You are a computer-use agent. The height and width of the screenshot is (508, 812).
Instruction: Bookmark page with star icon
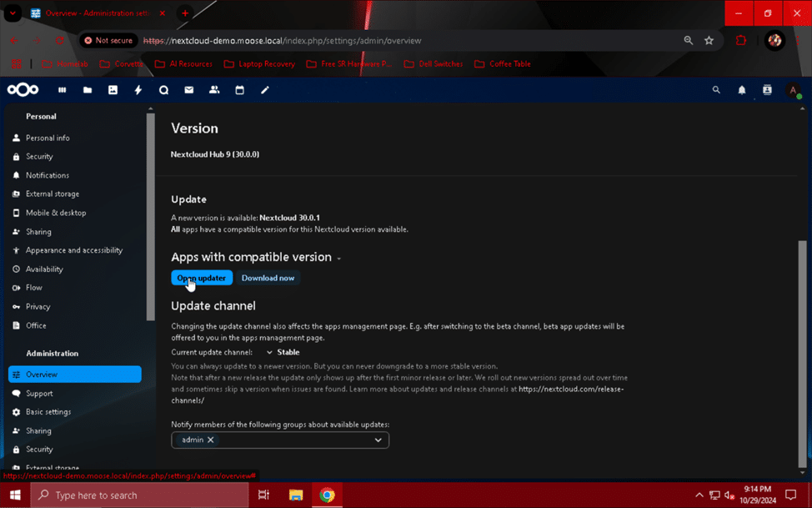[709, 40]
